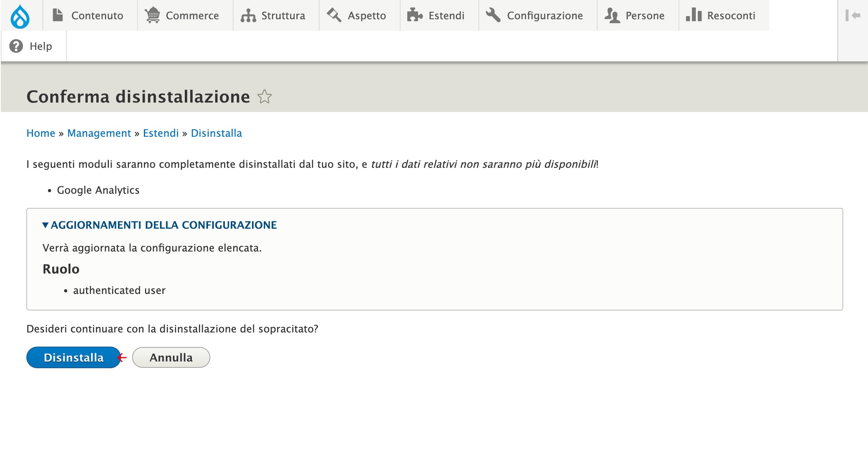Click the Resoconti bar chart icon
This screenshot has height=459, width=868.
[x=694, y=15]
